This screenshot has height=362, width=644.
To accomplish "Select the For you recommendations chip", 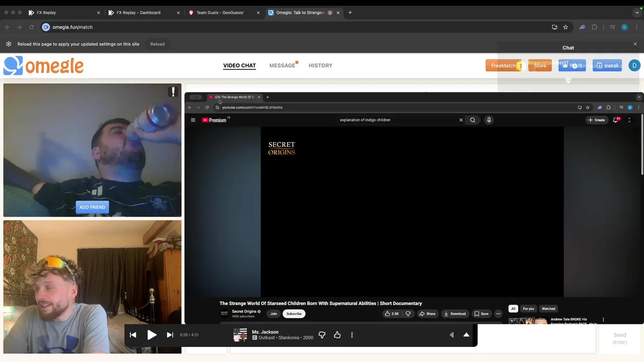I will click(x=528, y=309).
